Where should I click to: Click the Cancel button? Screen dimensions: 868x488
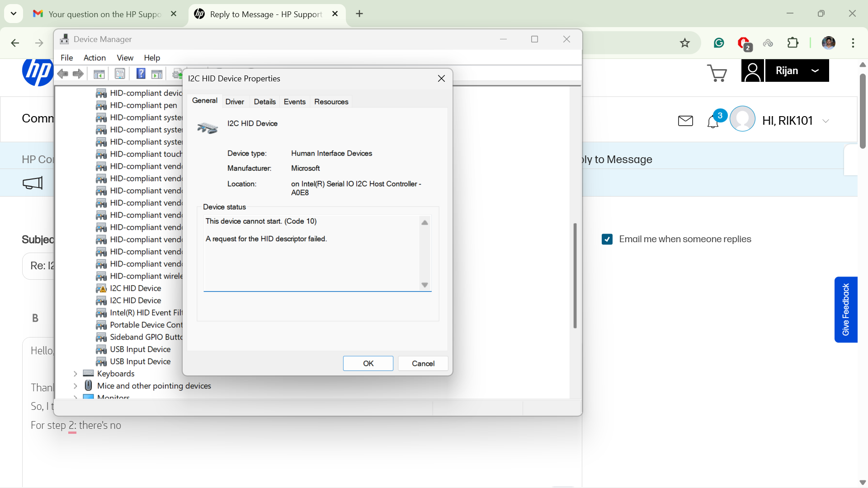tap(423, 363)
